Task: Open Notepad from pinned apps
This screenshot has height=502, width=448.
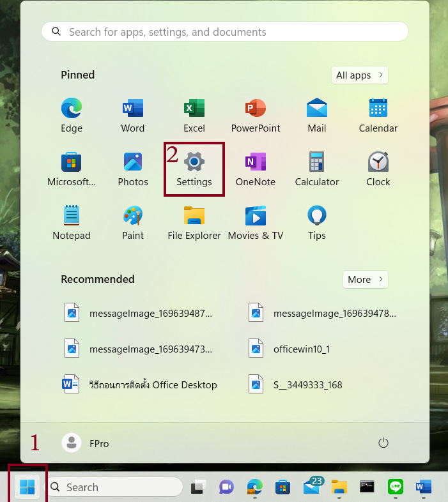Action: click(72, 223)
